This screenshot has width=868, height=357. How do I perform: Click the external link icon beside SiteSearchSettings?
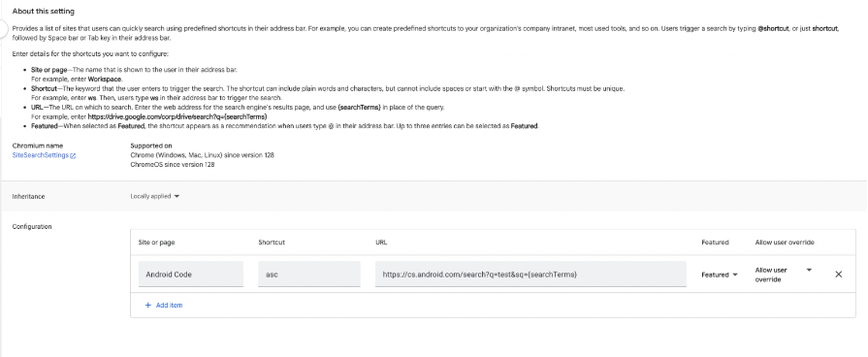(x=73, y=156)
